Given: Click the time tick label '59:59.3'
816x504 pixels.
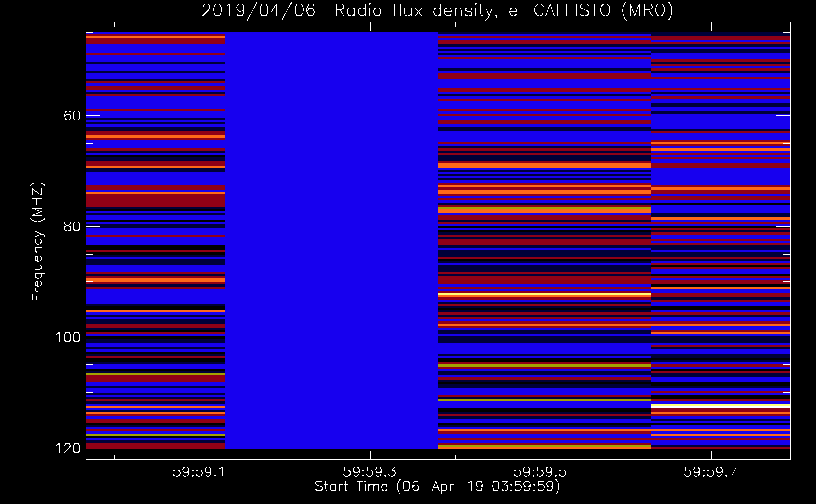Looking at the screenshot, I should (370, 472).
